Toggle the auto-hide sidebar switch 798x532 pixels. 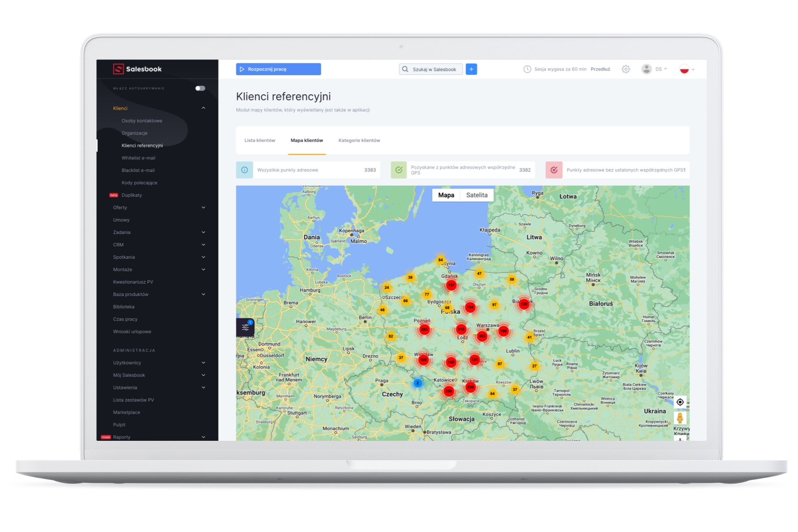click(x=200, y=88)
